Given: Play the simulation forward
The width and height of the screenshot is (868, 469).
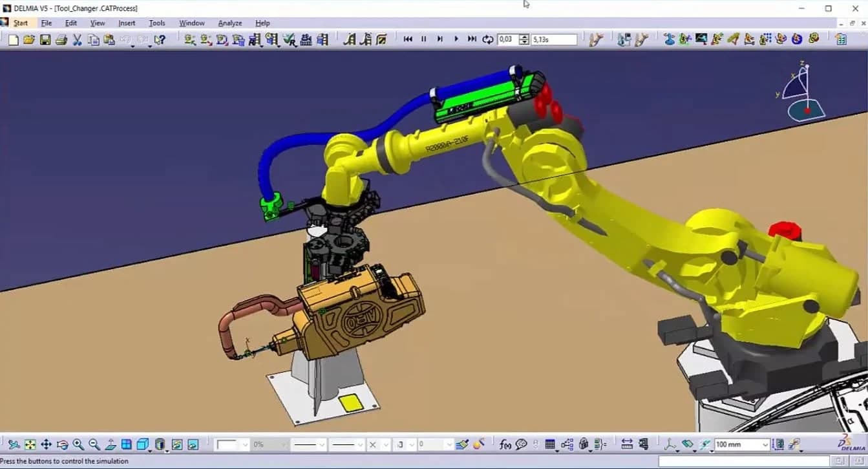Looking at the screenshot, I should (x=456, y=39).
